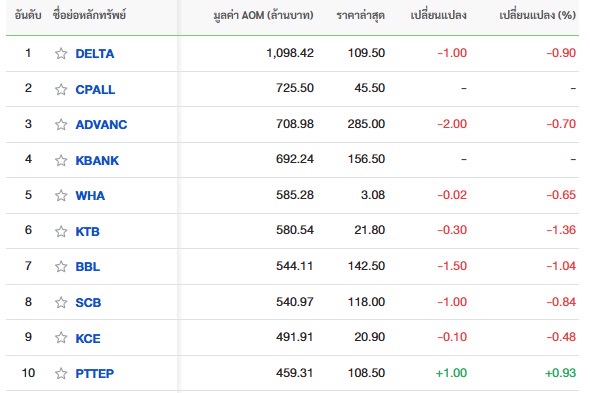View KBANK stock details
590x393 pixels.
click(x=97, y=160)
